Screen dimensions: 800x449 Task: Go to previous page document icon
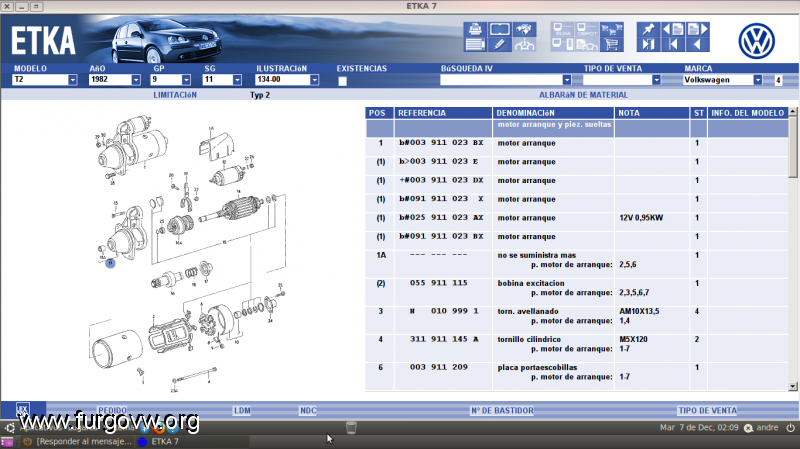tap(673, 29)
